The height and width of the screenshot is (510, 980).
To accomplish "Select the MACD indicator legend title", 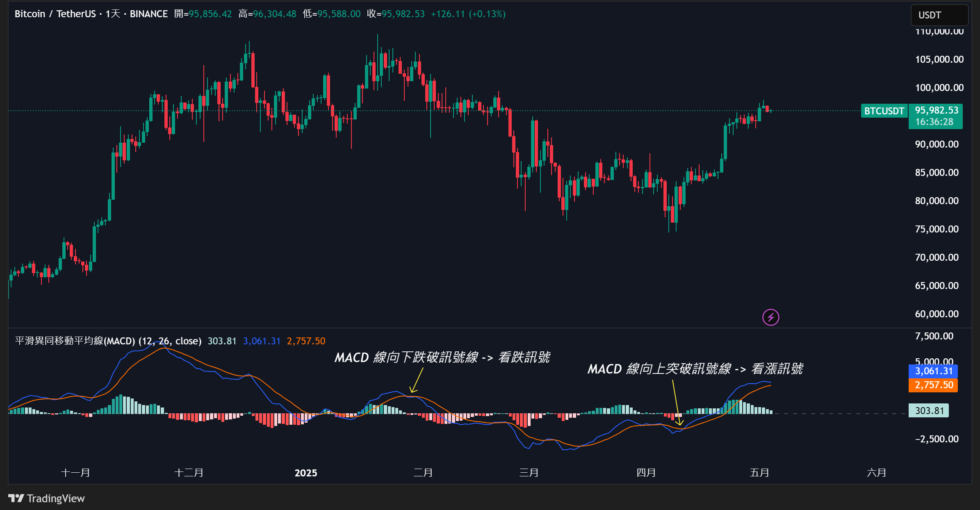I will point(108,341).
